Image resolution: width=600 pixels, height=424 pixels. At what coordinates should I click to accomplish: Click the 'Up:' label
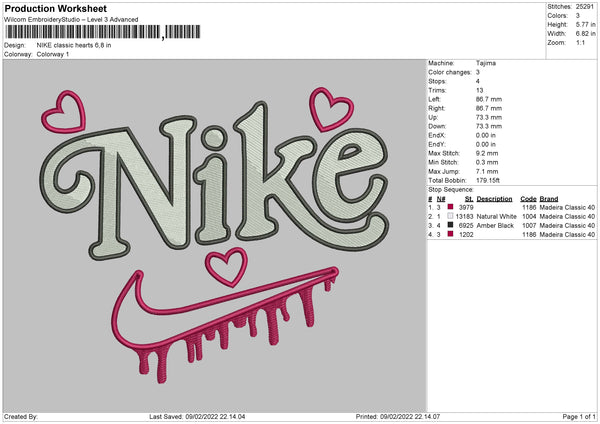coord(433,117)
